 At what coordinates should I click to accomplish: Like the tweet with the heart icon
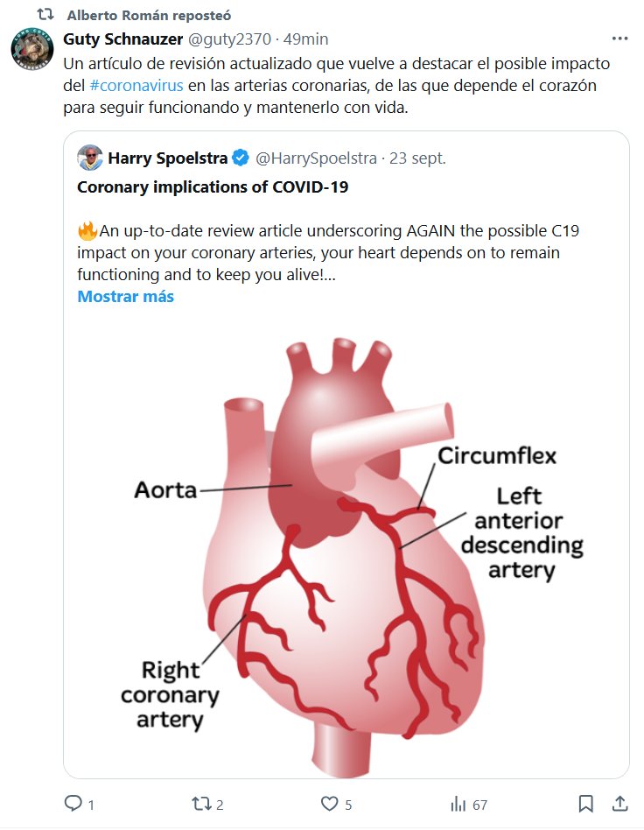(329, 804)
